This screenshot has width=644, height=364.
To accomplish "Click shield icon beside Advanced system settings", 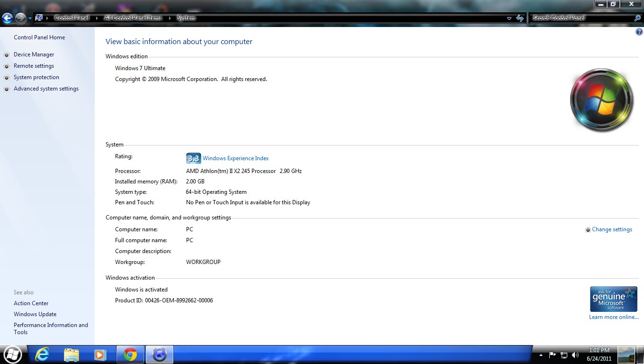I will point(7,89).
